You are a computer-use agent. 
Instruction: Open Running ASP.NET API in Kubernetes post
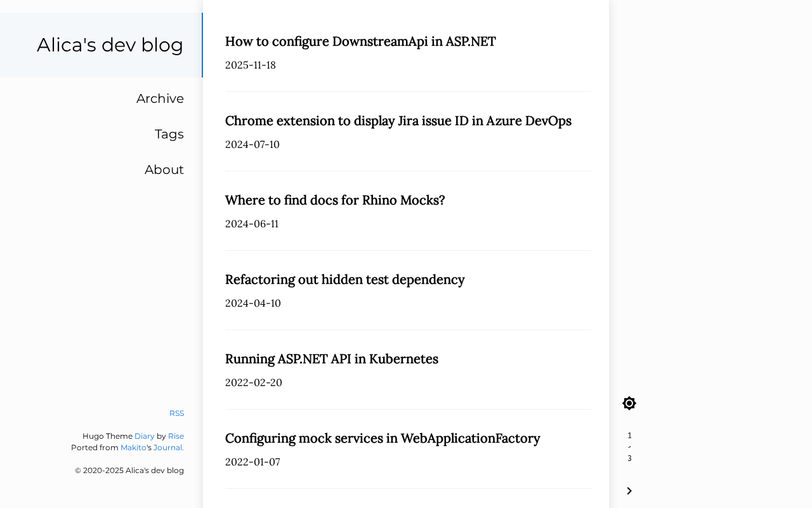pyautogui.click(x=331, y=359)
